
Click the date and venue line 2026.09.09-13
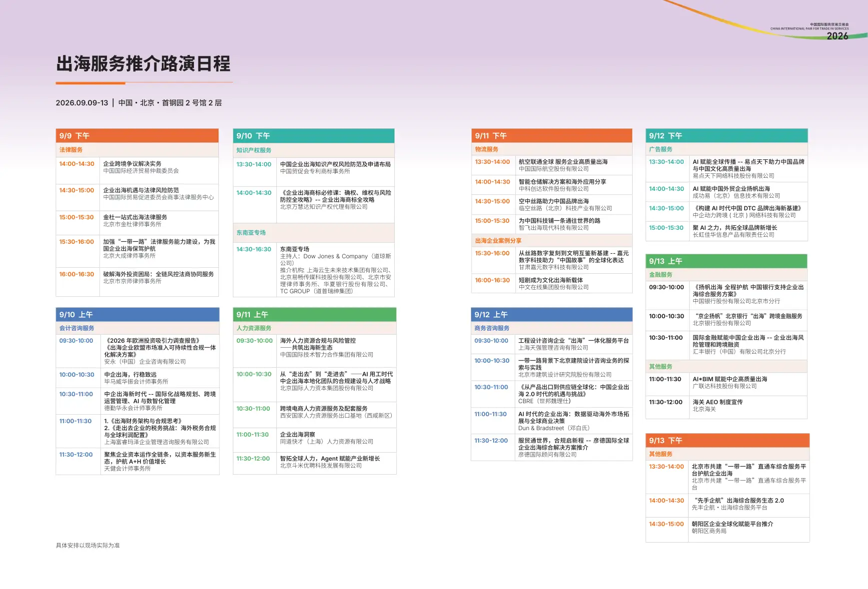pos(139,103)
